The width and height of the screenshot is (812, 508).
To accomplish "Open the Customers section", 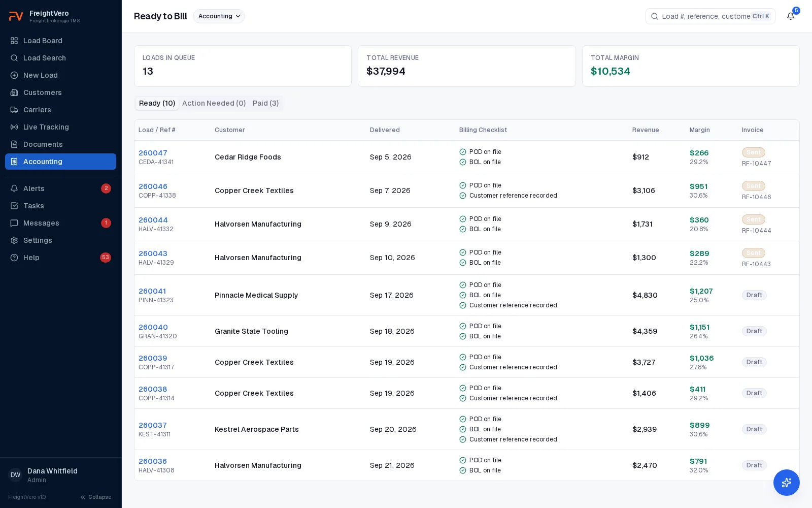I will click(60, 92).
